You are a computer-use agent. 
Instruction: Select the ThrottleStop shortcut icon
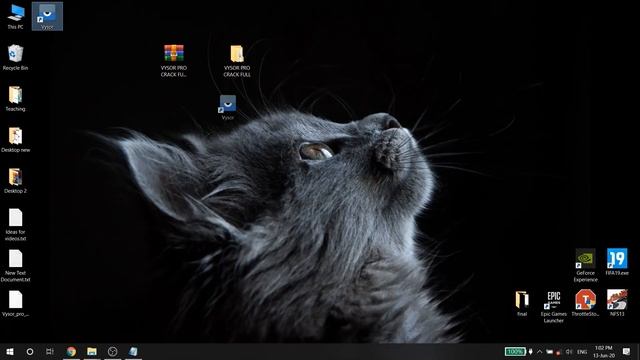coord(585,303)
